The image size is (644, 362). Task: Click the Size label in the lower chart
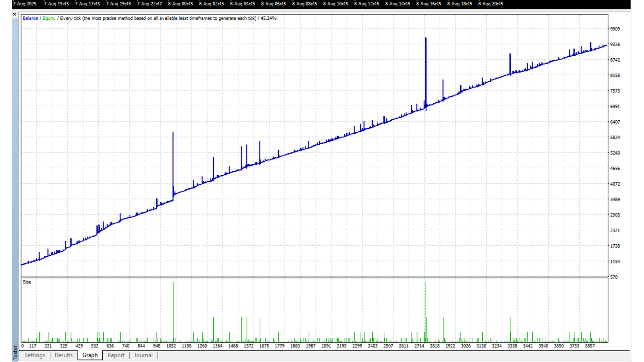(x=27, y=282)
